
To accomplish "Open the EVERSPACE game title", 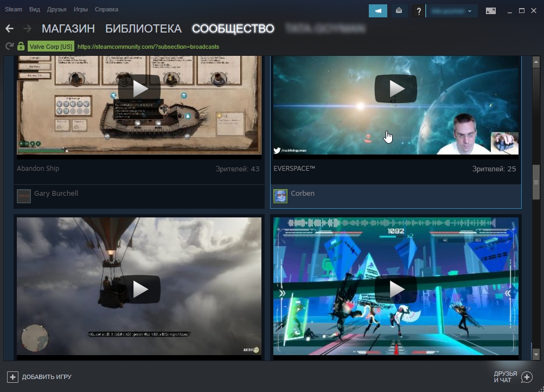I will click(294, 169).
